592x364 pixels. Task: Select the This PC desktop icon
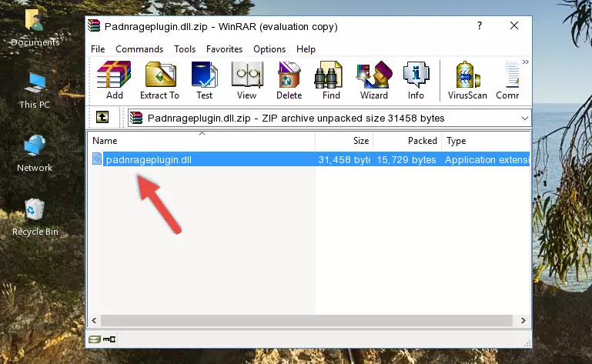[35, 91]
